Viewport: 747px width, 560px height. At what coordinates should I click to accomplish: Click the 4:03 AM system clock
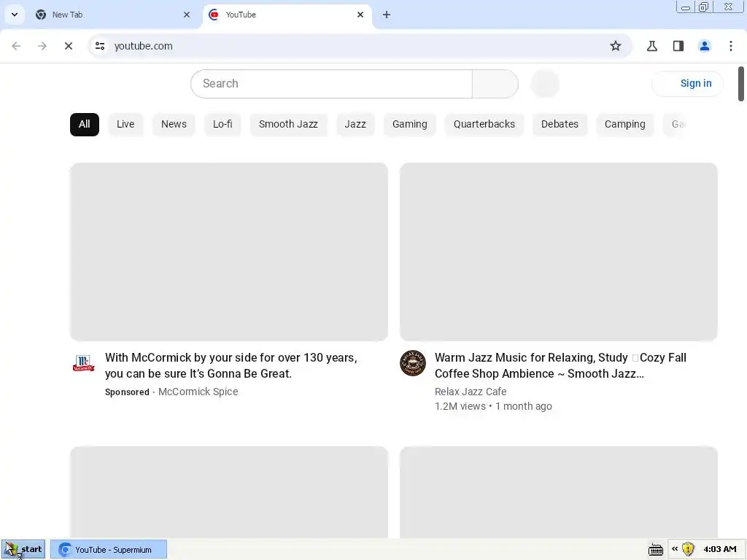coord(720,550)
